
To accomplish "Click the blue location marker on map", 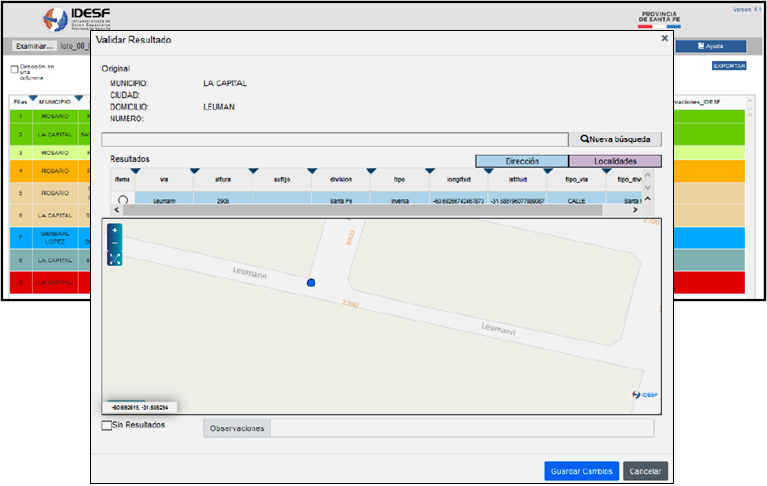I will [x=311, y=284].
